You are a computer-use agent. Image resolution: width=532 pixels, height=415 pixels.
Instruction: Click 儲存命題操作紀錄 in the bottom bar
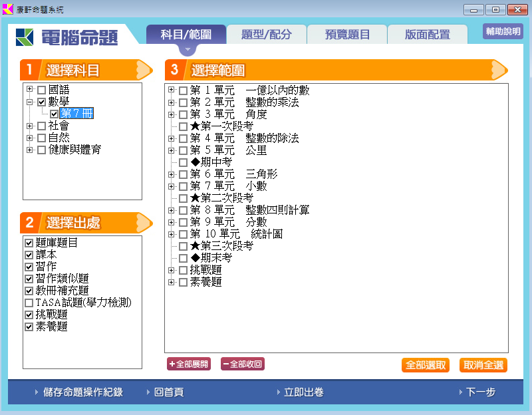[x=82, y=392]
